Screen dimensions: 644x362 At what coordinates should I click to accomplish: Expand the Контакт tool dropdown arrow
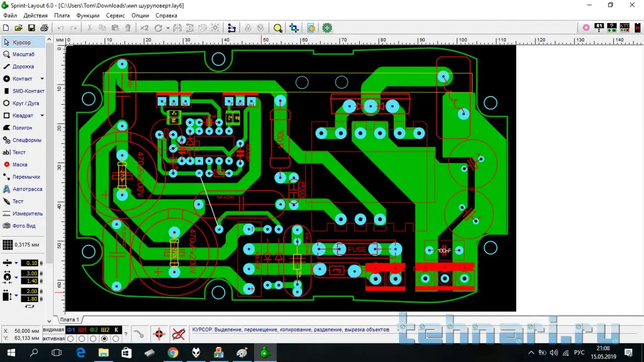click(x=42, y=79)
